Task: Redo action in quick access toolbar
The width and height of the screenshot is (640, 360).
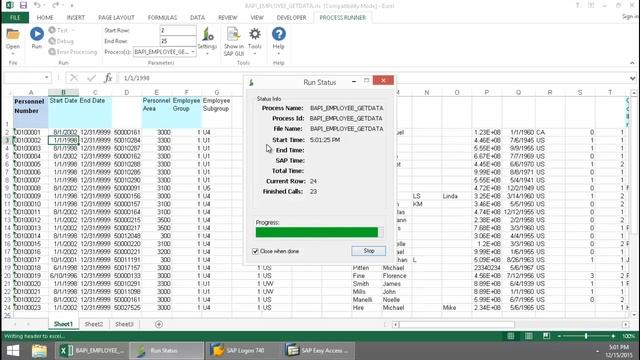Action: 56,5
